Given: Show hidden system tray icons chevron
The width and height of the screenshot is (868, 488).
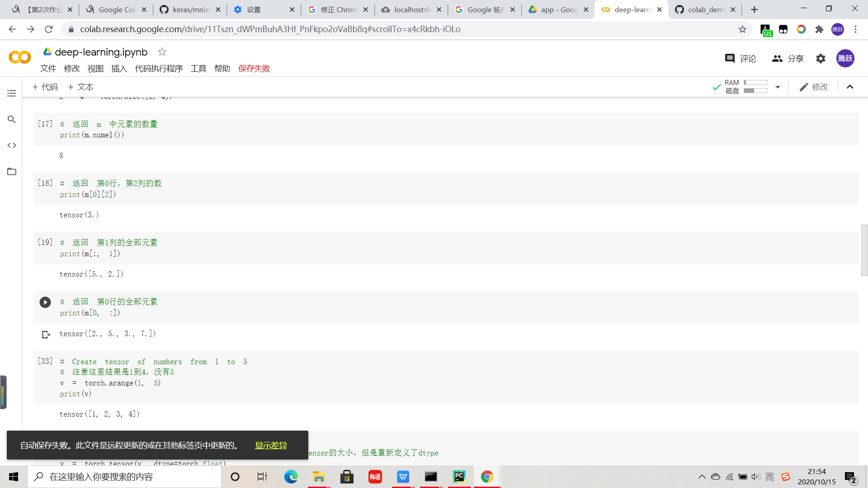Looking at the screenshot, I should pyautogui.click(x=702, y=477).
